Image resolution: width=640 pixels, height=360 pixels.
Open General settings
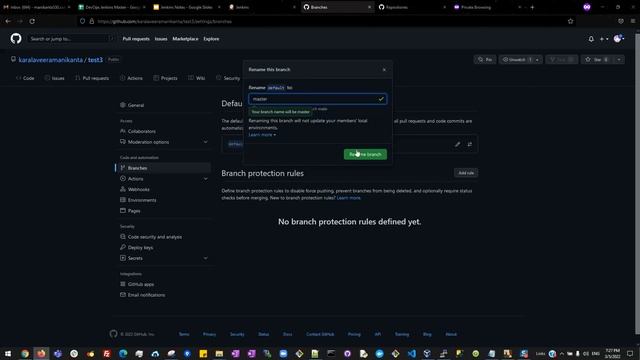136,105
